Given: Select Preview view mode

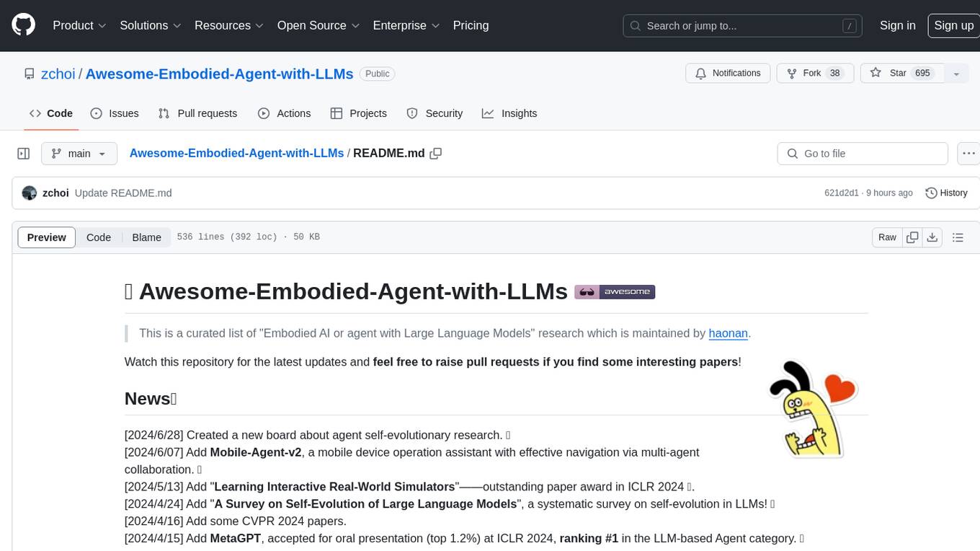Looking at the screenshot, I should tap(47, 237).
